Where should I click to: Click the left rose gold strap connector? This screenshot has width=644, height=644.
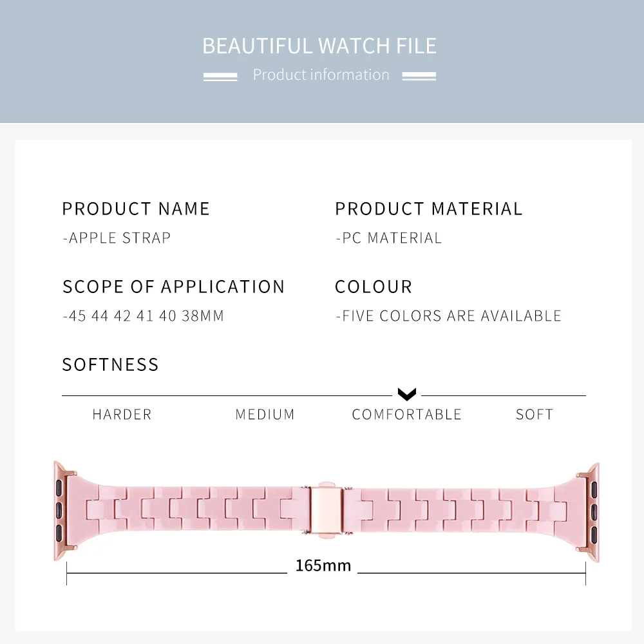click(64, 506)
